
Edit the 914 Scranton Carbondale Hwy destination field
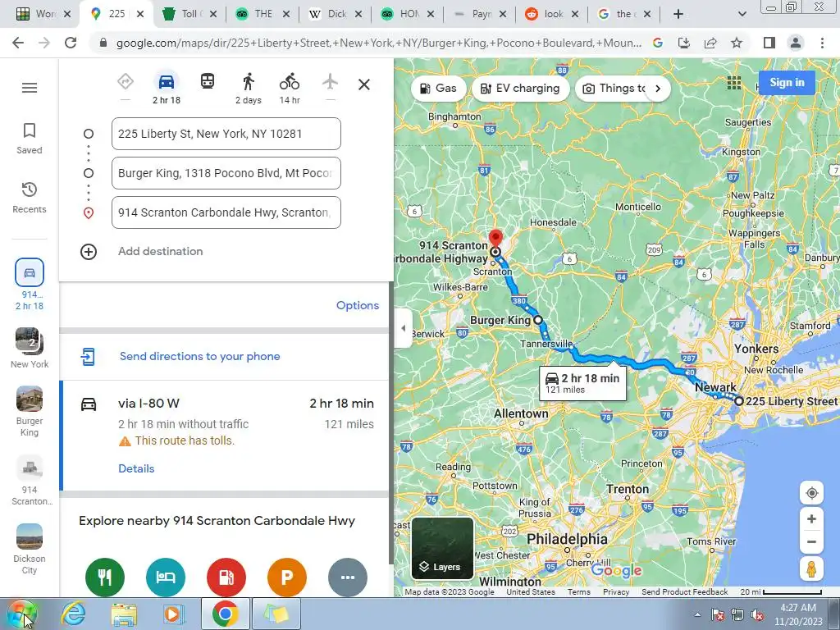pyautogui.click(x=226, y=212)
